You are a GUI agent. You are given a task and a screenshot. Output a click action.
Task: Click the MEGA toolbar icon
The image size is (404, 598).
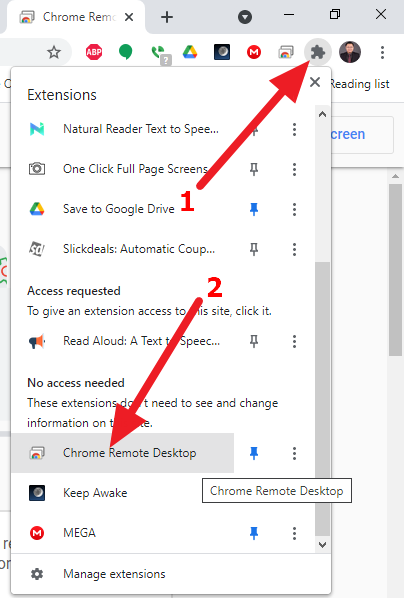[x=254, y=52]
